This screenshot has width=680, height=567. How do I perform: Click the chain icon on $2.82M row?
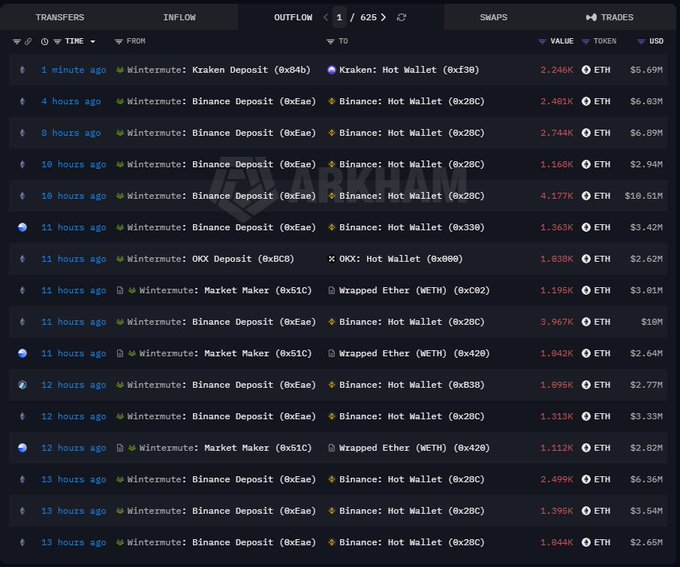click(23, 448)
